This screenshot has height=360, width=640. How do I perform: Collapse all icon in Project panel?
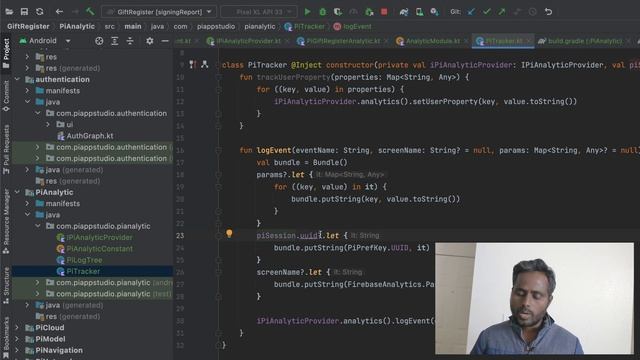point(130,41)
